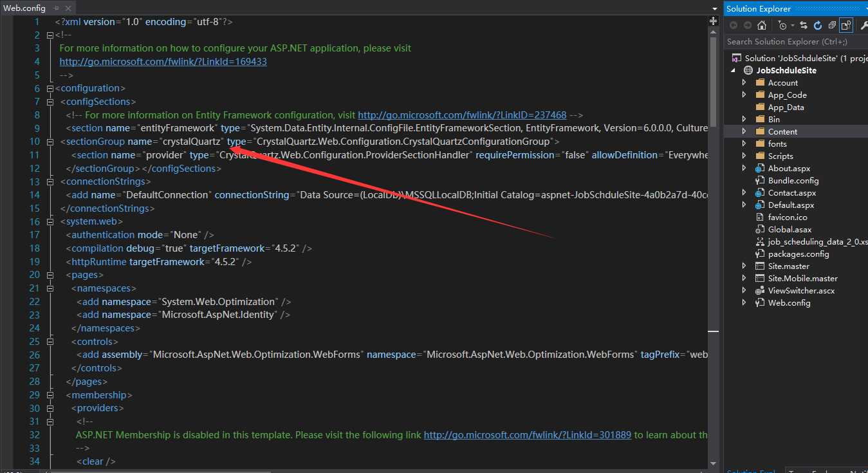
Task: Expand the Bin folder node
Action: pyautogui.click(x=744, y=119)
